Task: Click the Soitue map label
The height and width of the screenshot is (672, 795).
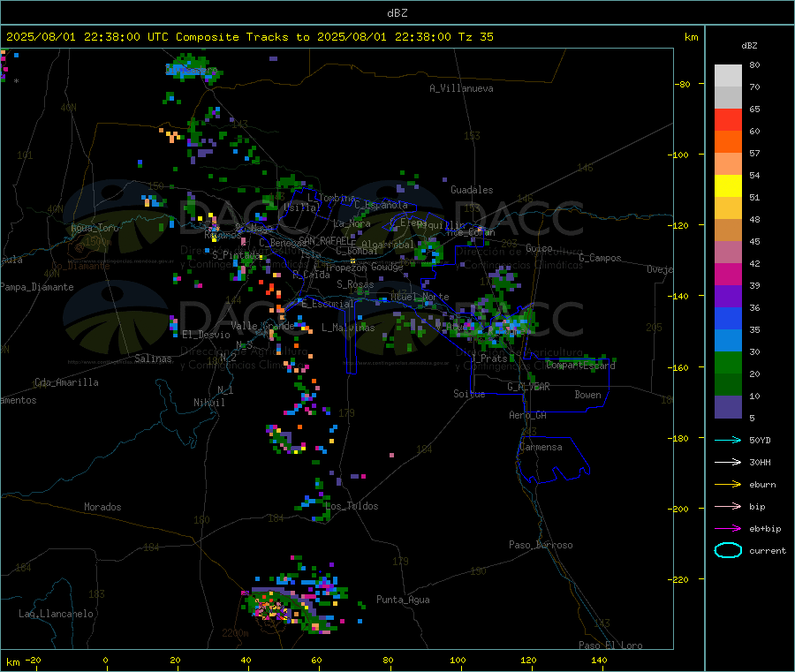Action: point(469,394)
